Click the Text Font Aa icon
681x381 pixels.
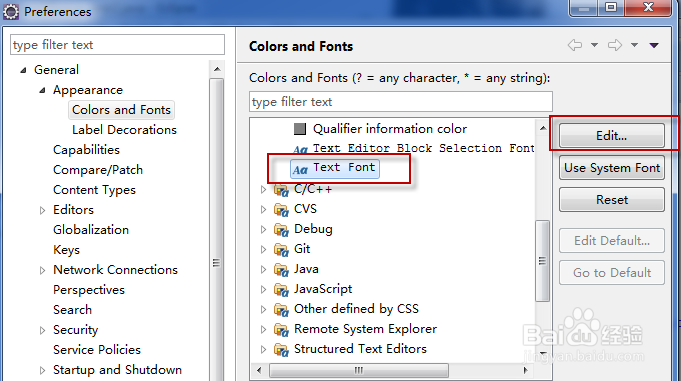(300, 169)
